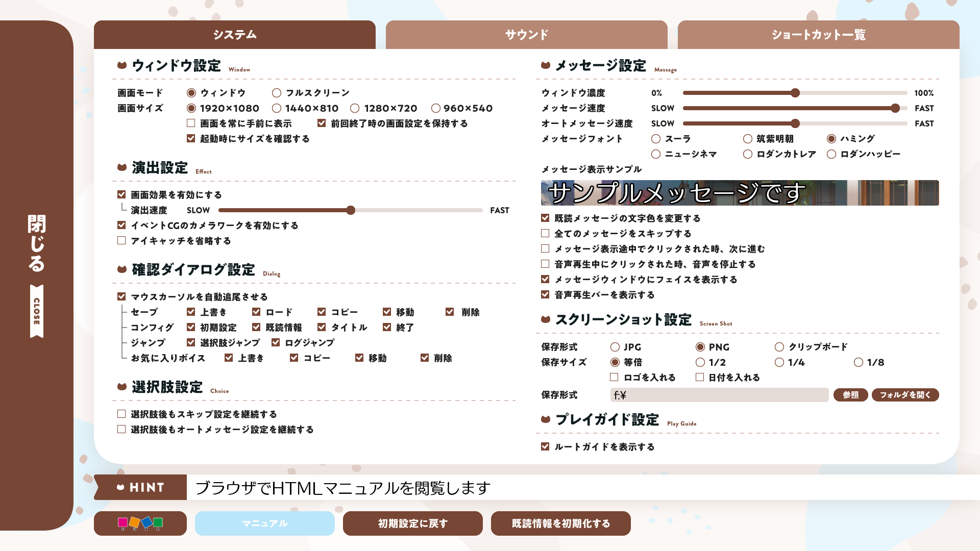This screenshot has width=980, height=551.
Task: Toggle 画面効果を有効にする checkbox
Action: point(121,195)
